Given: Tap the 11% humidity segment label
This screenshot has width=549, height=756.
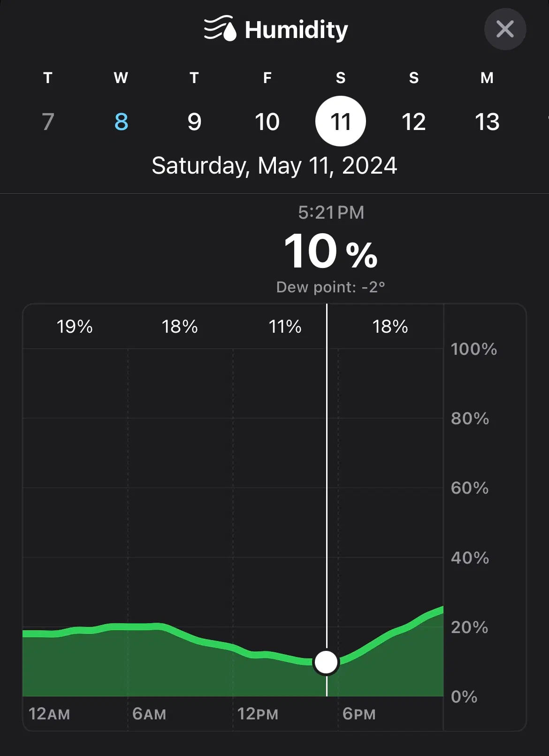Looking at the screenshot, I should tap(285, 327).
